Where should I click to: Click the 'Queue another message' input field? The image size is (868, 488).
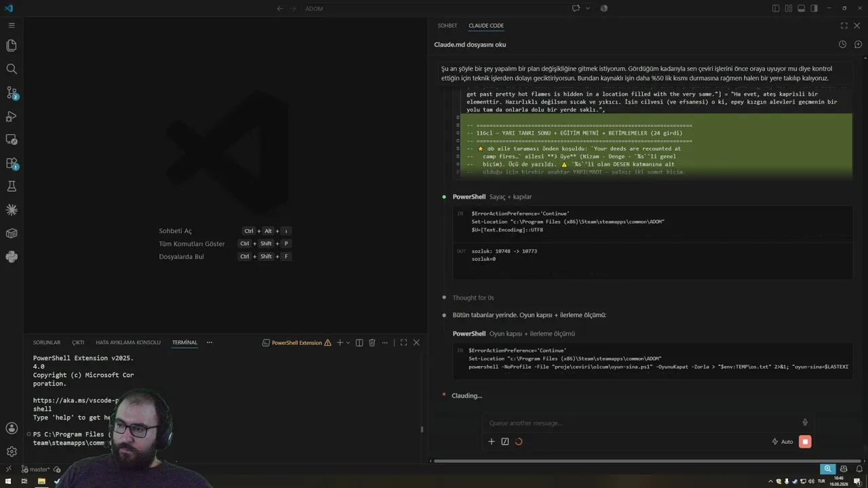point(644,423)
